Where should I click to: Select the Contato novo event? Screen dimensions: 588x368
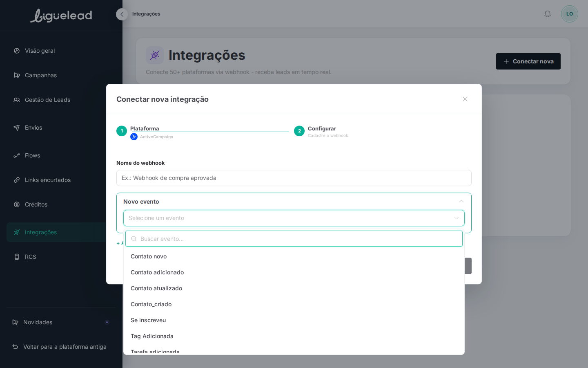[294, 256]
